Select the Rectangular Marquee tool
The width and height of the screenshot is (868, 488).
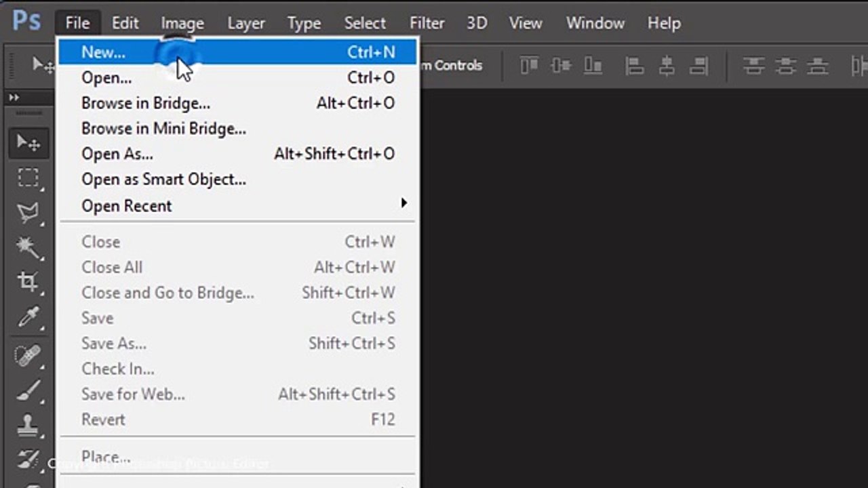coord(28,178)
